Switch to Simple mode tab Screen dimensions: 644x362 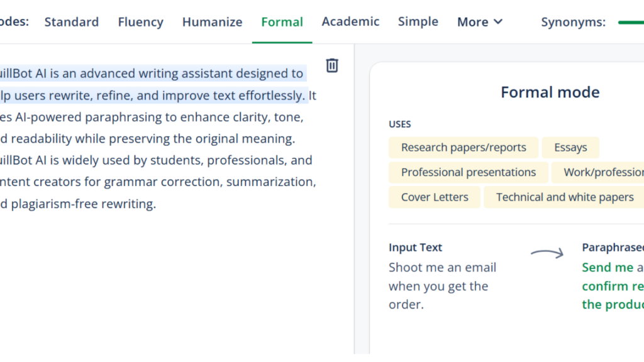click(418, 22)
